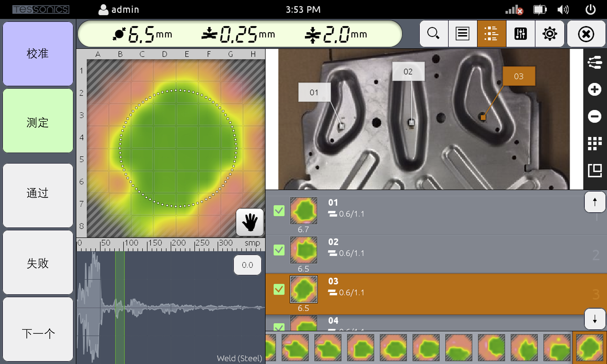Switch to the text list view
Image resolution: width=607 pixels, height=364 pixels.
(462, 34)
